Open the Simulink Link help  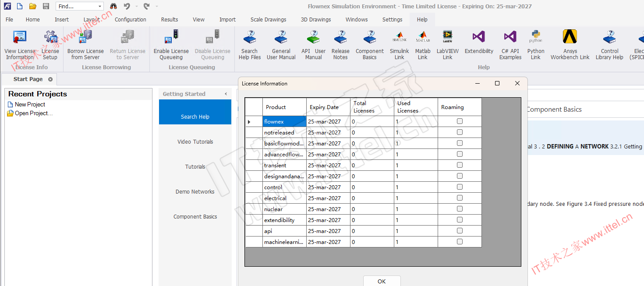(x=400, y=45)
